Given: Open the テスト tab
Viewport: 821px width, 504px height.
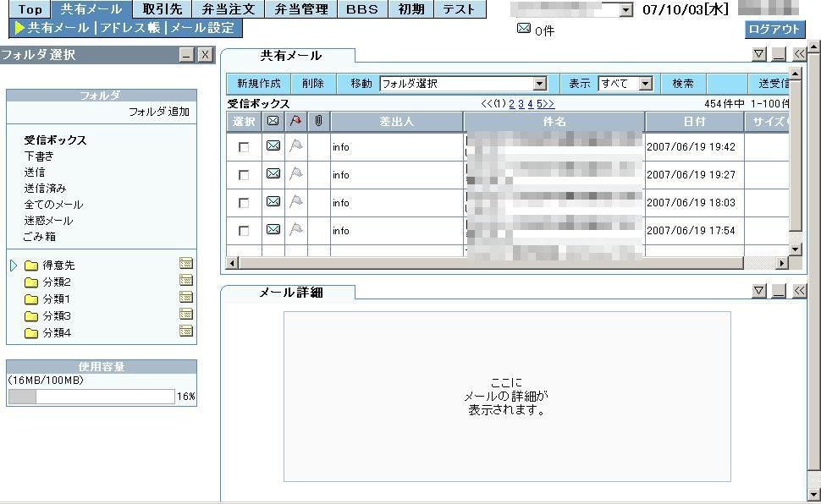Looking at the screenshot, I should pyautogui.click(x=460, y=9).
